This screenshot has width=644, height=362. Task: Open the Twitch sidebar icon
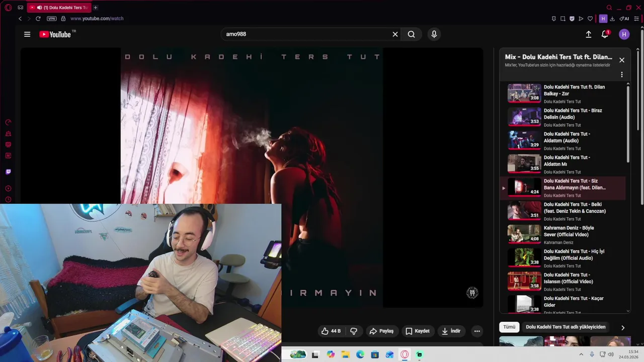click(8, 171)
